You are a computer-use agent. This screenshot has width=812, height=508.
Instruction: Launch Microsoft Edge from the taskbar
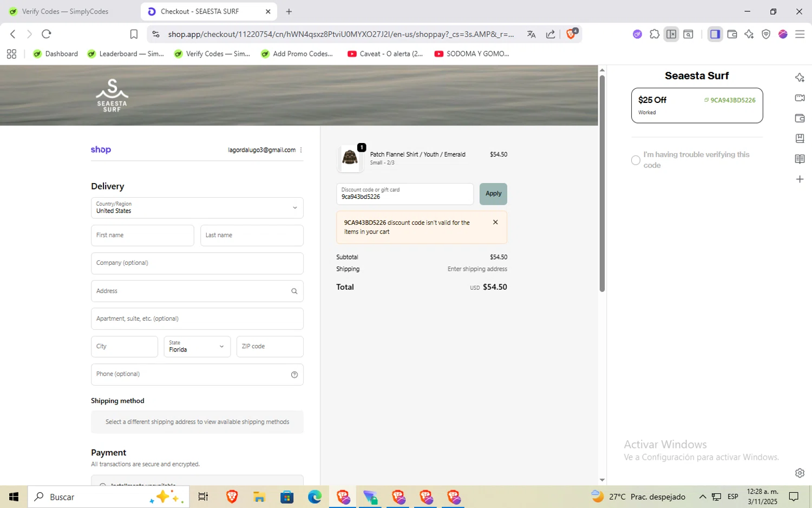(315, 497)
